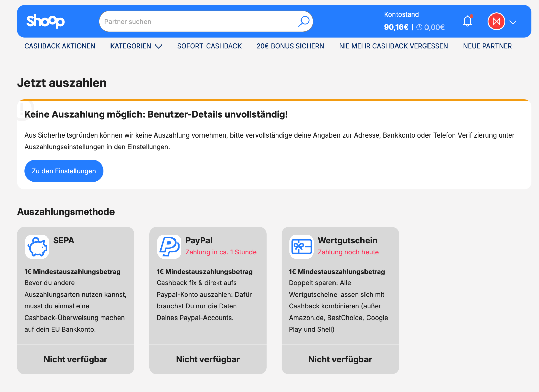The height and width of the screenshot is (392, 539).
Task: Click SEPA's 1€ Mindestauszahlungsbetrag text
Action: [x=72, y=272]
